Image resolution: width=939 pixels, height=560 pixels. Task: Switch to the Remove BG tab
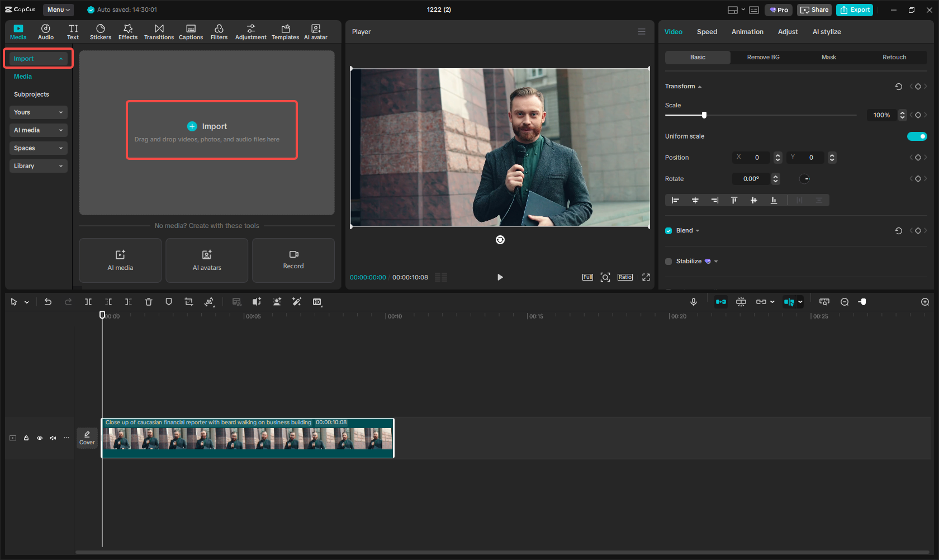click(x=763, y=57)
